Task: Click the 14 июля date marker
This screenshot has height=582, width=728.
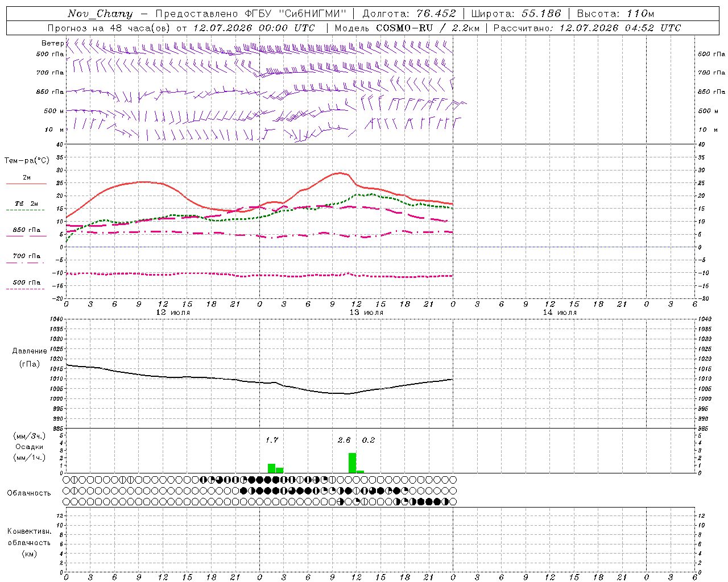Action: tap(560, 312)
